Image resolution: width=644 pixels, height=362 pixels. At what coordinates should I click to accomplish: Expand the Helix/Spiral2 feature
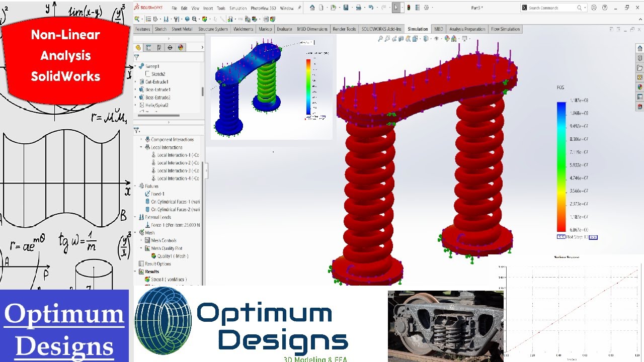coord(136,105)
